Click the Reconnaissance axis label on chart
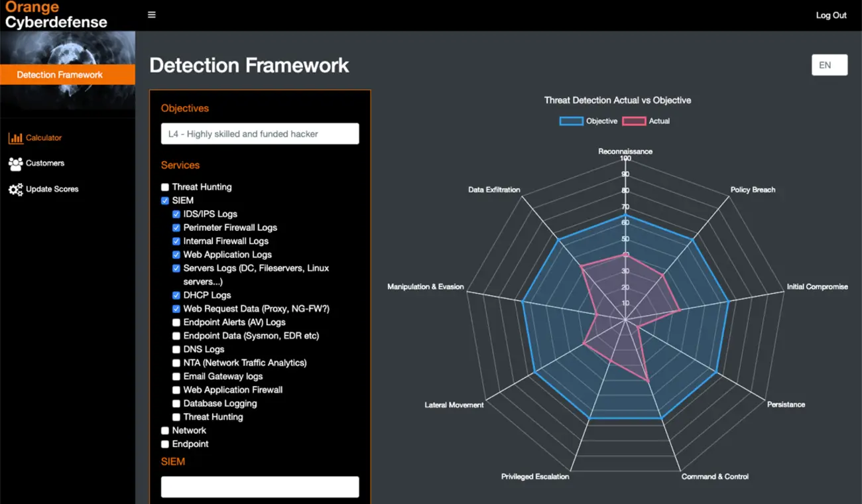862x504 pixels. (x=625, y=151)
